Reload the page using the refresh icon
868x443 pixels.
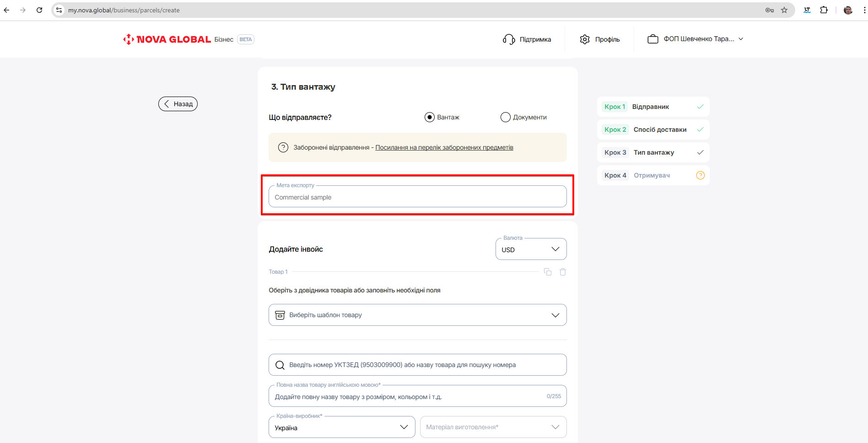tap(39, 10)
